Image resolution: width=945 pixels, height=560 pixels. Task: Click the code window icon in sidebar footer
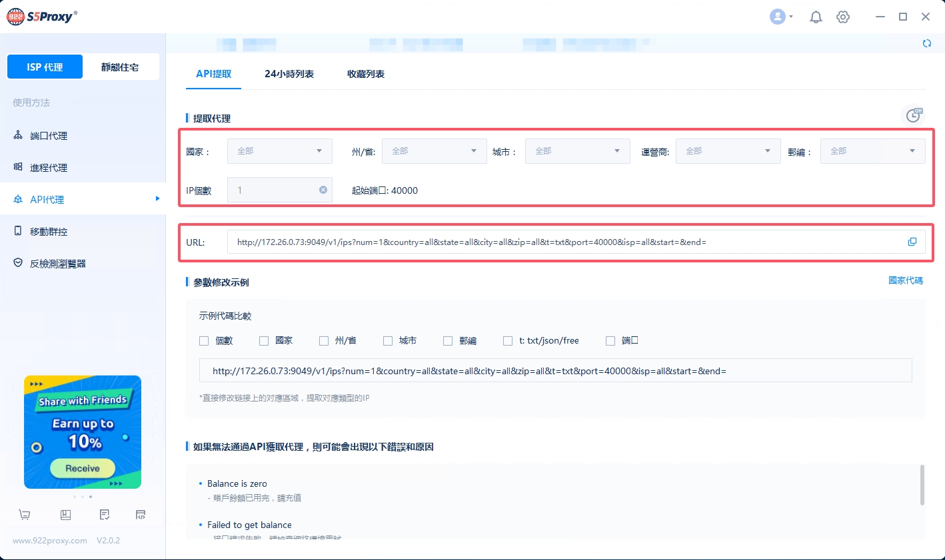141,515
